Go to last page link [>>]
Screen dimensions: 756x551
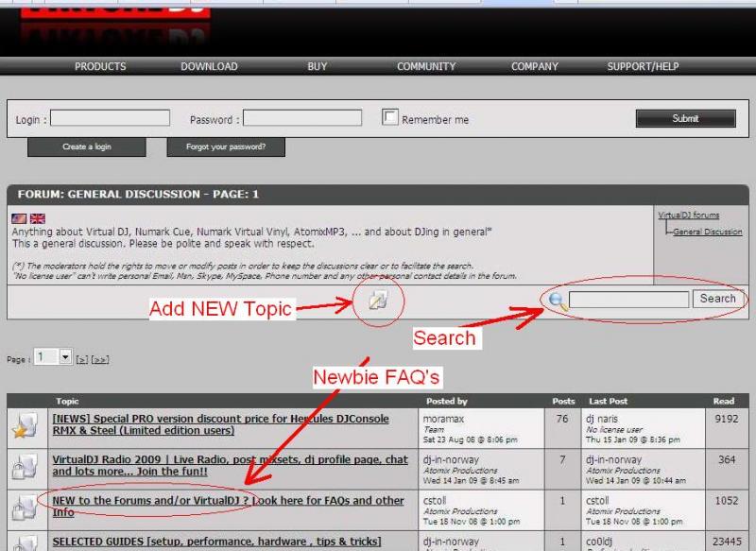click(x=100, y=360)
